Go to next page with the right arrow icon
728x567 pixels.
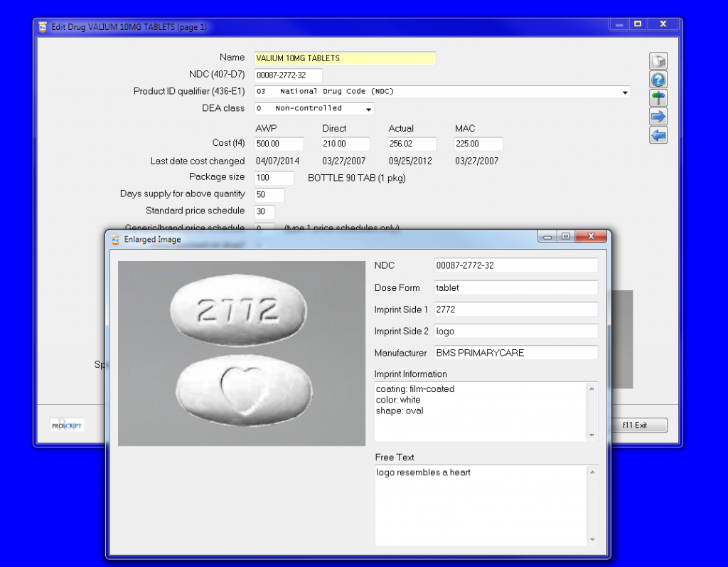tap(658, 117)
